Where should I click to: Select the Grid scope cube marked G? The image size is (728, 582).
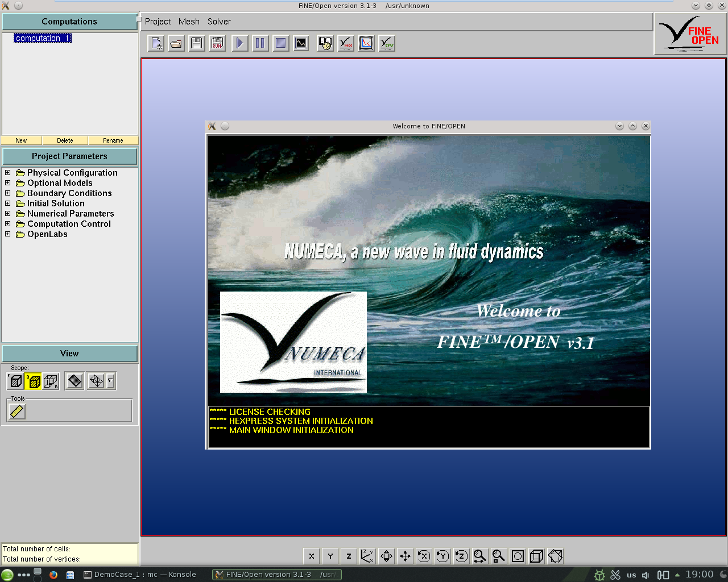click(x=51, y=381)
